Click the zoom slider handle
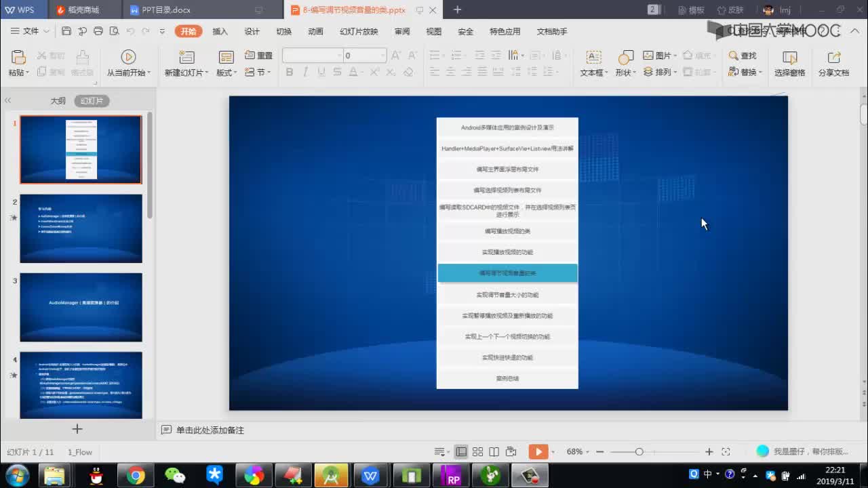Image resolution: width=868 pixels, height=488 pixels. click(x=639, y=451)
